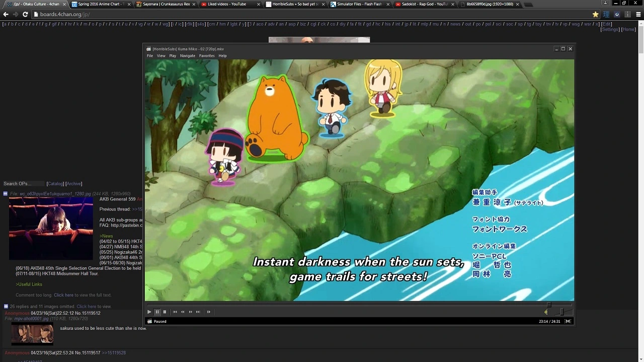The width and height of the screenshot is (644, 362).
Task: Click the media player title bar icon
Action: pos(149,49)
